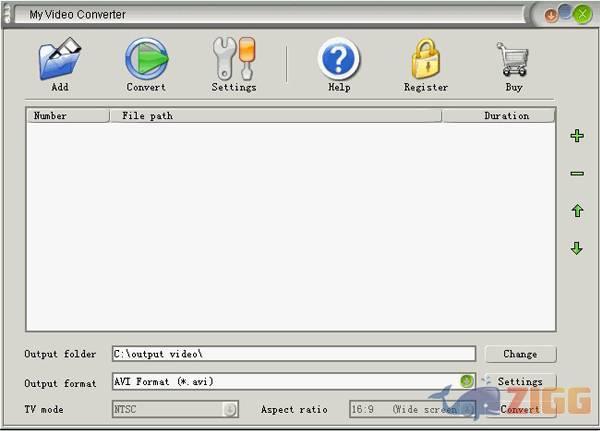Click the Output folder path field

click(x=293, y=354)
